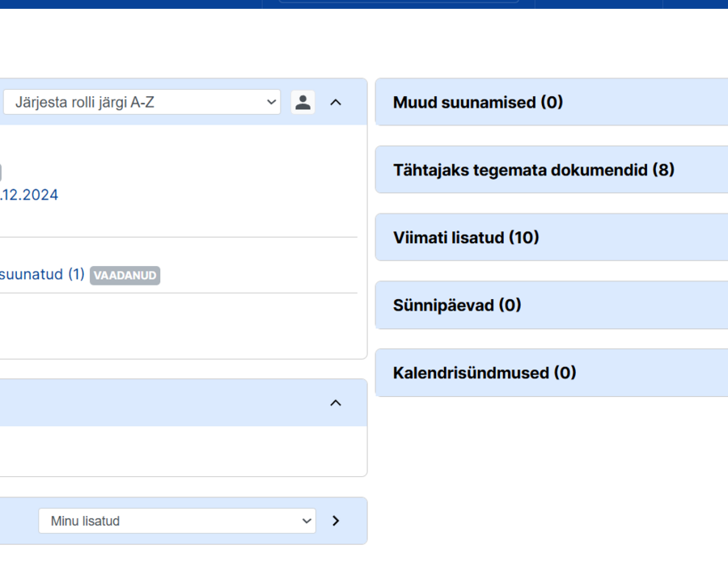This screenshot has height=566, width=728.
Task: Open the link ending in "suunatud (1)"
Action: coord(42,274)
